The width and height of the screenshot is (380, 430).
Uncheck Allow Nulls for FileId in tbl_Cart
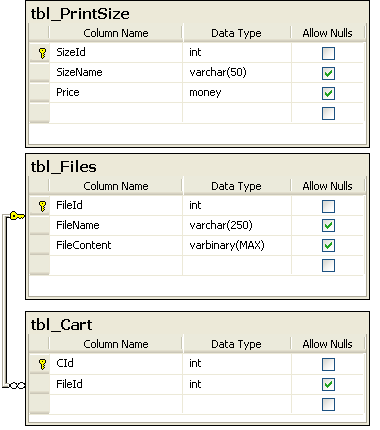328,385
